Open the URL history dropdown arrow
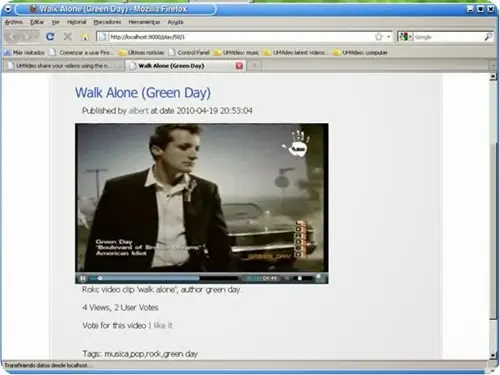The image size is (500, 375). point(389,37)
